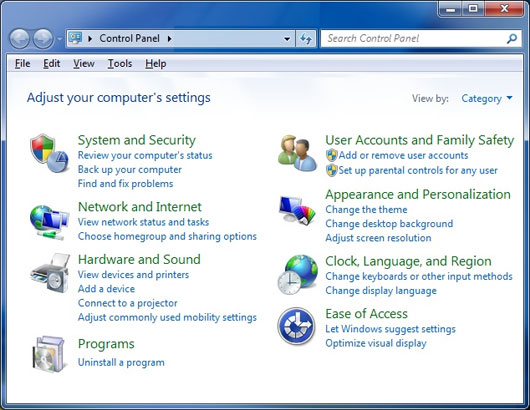Click Let Windows suggest settings
This screenshot has width=530, height=410.
point(390,329)
